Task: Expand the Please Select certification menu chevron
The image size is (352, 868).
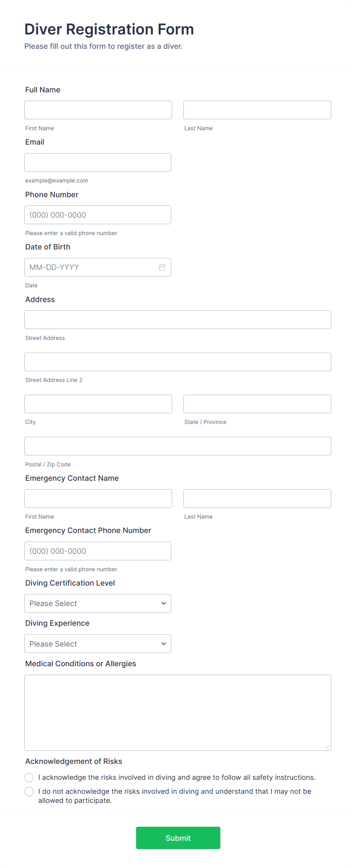Action: coord(164,603)
